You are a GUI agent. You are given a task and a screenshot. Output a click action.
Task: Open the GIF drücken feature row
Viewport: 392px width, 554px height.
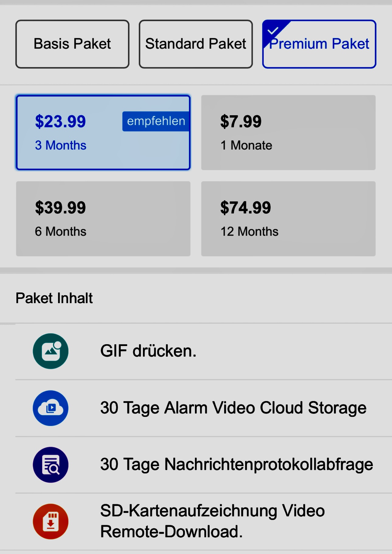[203, 351]
